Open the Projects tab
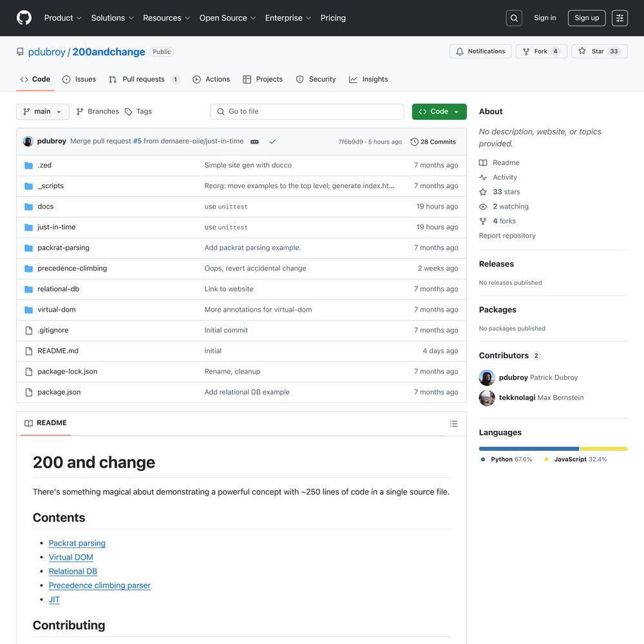644x644 pixels. (x=263, y=79)
